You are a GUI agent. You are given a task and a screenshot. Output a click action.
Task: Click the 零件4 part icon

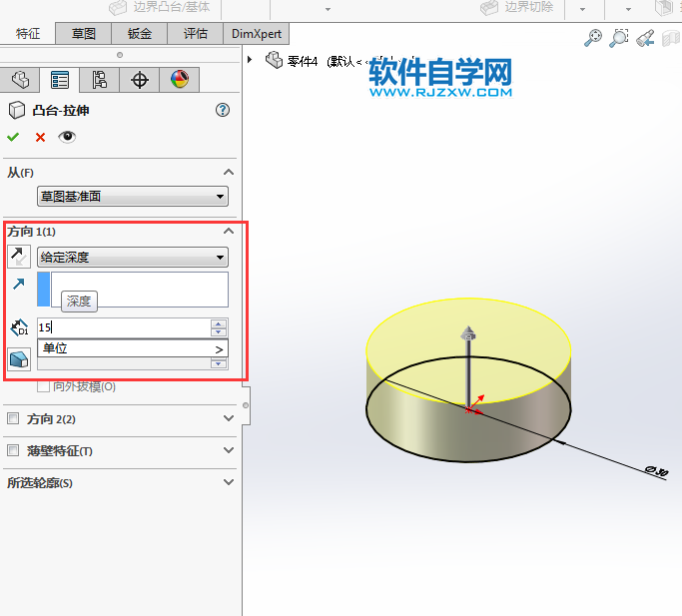tap(275, 60)
